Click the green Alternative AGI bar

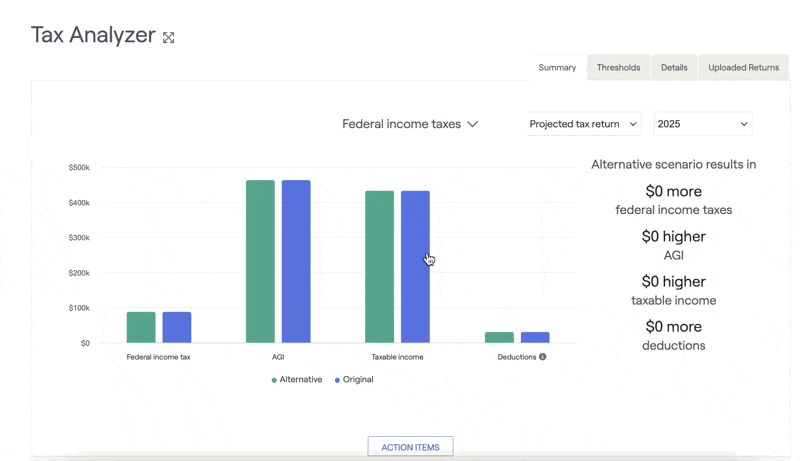tap(260, 261)
